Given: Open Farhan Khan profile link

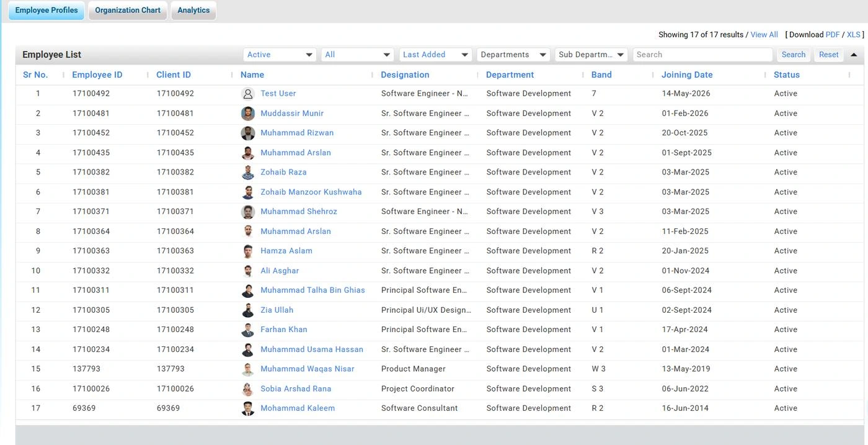Looking at the screenshot, I should 284,330.
